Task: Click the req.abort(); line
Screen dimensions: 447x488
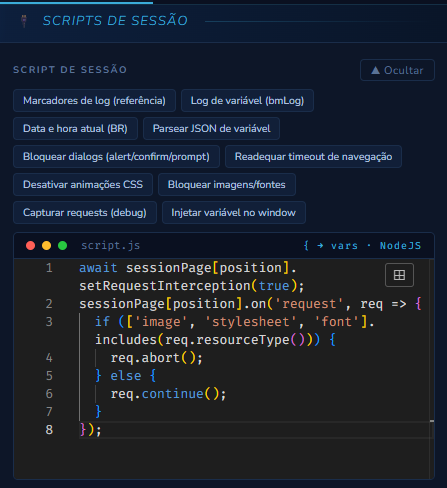Action: [x=157, y=358]
